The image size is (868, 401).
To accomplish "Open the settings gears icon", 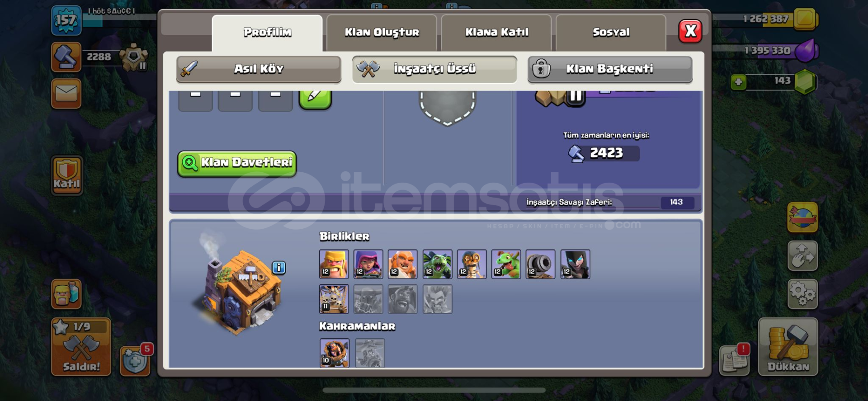I will 802,294.
